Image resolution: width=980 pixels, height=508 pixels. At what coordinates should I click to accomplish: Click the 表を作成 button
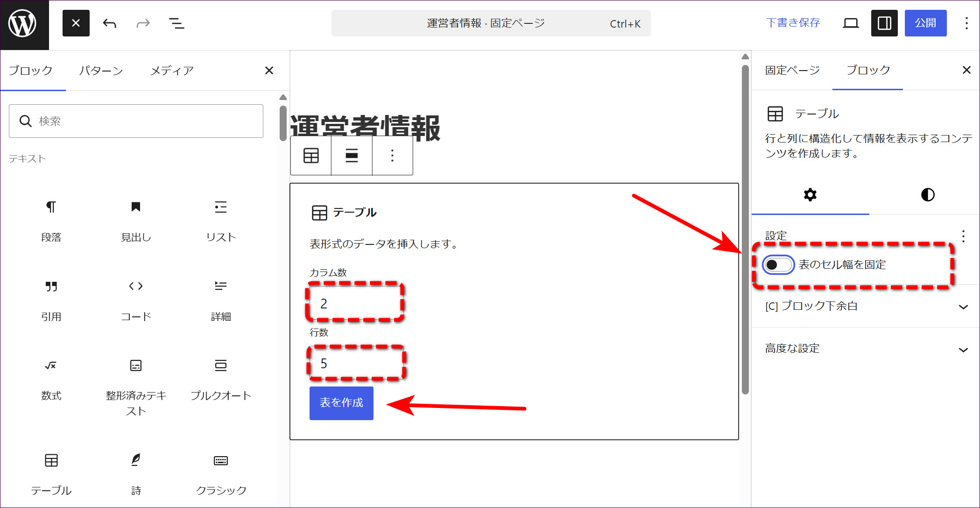[x=341, y=403]
